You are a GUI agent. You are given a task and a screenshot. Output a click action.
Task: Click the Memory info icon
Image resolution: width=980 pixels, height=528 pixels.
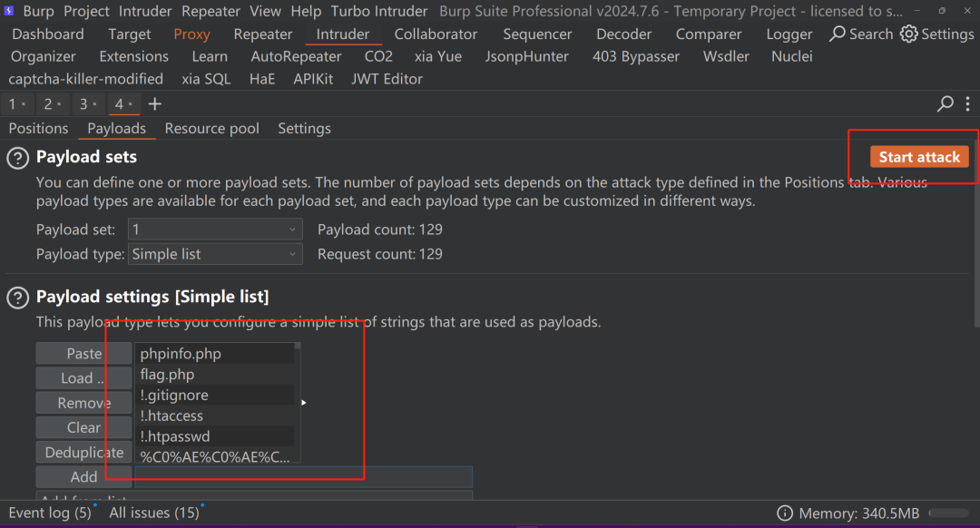pos(784,513)
